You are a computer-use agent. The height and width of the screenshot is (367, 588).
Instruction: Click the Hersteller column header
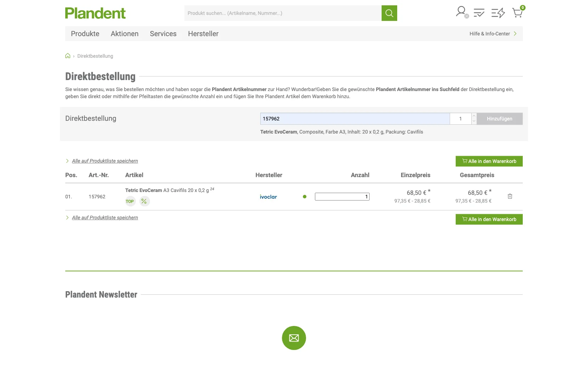click(269, 175)
